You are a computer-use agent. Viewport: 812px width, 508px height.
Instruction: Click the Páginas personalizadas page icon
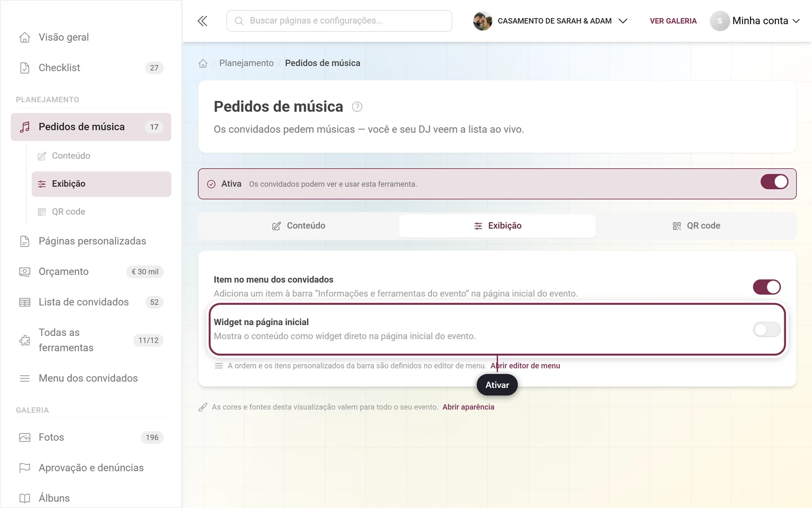pos(25,241)
